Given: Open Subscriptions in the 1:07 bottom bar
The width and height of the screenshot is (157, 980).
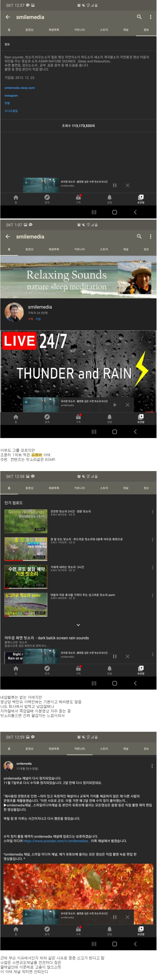Looking at the screenshot, I should (78, 418).
